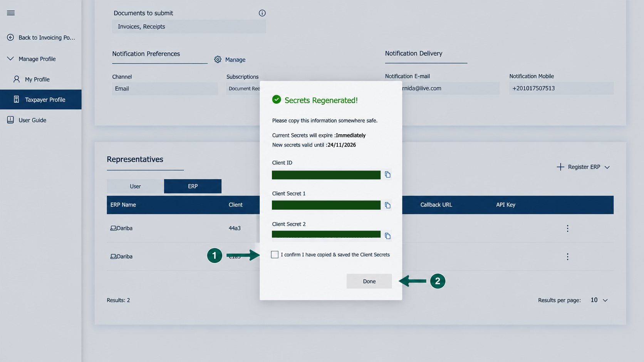Click the My Profile person icon

pyautogui.click(x=17, y=79)
